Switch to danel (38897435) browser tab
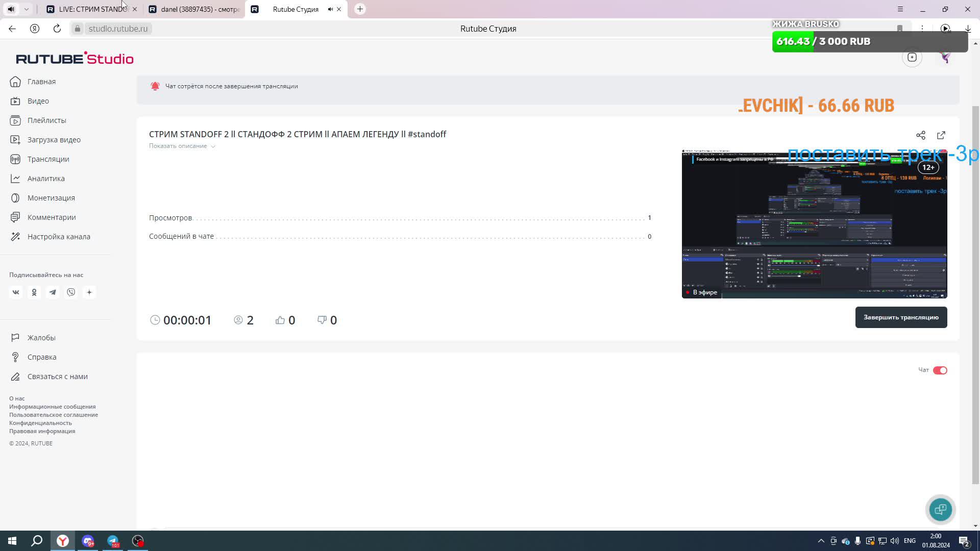The width and height of the screenshot is (980, 551). click(x=194, y=9)
